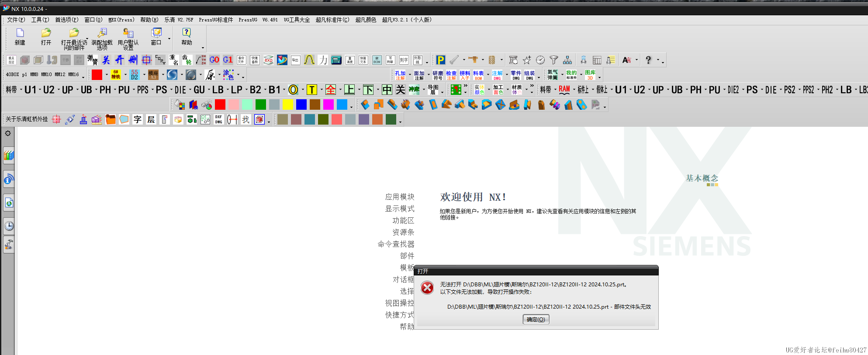Click the 刻字 engraving icon

click(404, 60)
